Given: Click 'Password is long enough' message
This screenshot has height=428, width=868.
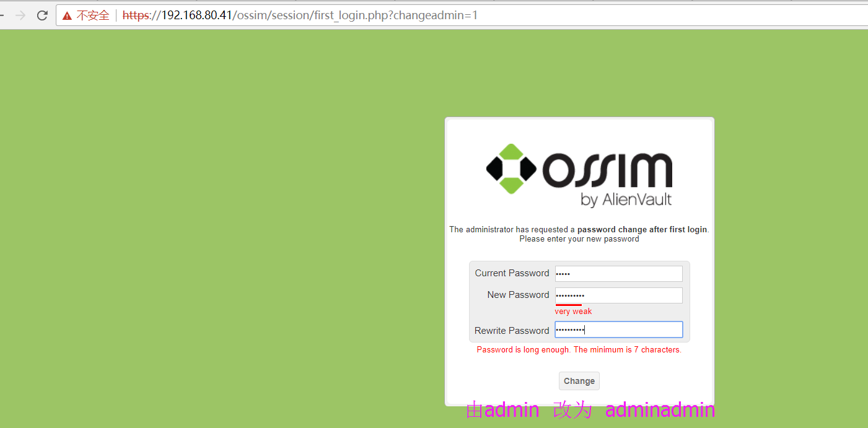Looking at the screenshot, I should coord(579,350).
